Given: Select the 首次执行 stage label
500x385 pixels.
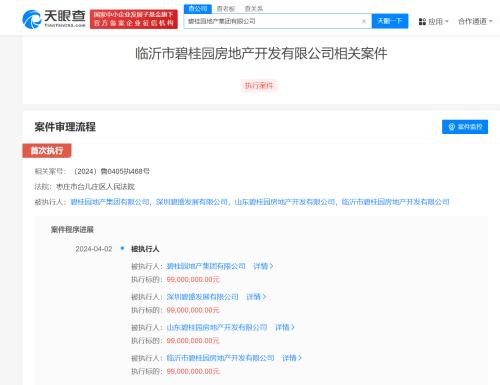Looking at the screenshot, I should (47, 151).
